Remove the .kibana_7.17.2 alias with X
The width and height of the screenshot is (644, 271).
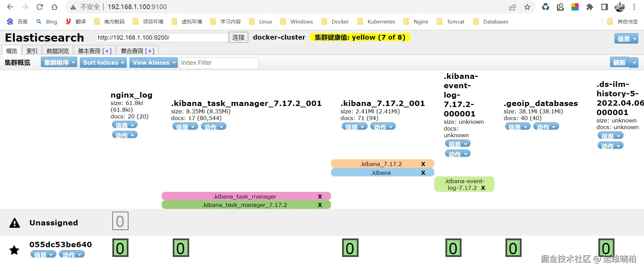pyautogui.click(x=423, y=164)
